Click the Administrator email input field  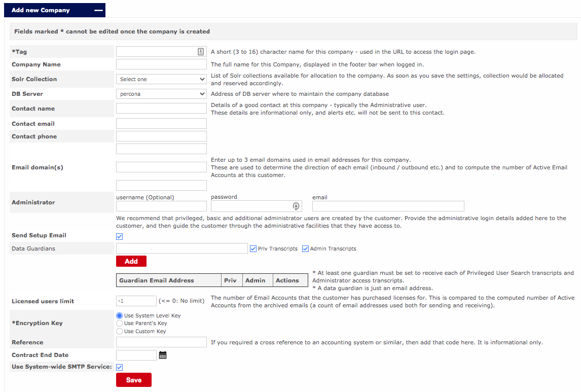coord(388,206)
